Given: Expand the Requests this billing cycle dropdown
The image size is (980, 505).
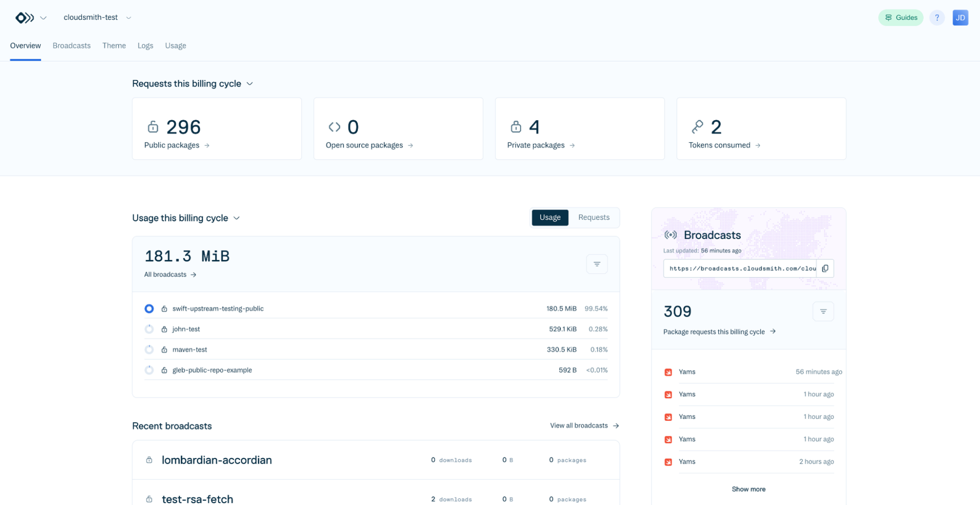Looking at the screenshot, I should click(x=250, y=84).
